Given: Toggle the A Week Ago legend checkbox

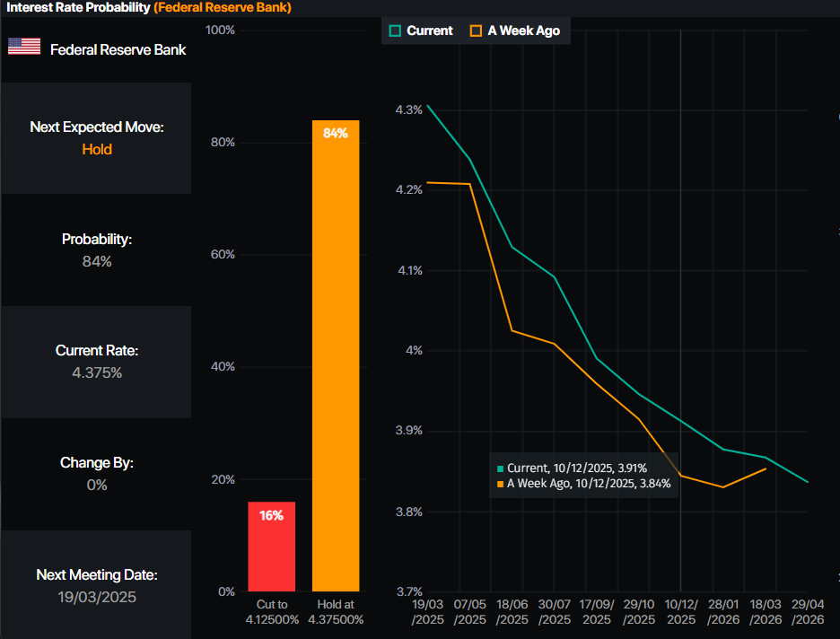Looking at the screenshot, I should click(x=476, y=31).
